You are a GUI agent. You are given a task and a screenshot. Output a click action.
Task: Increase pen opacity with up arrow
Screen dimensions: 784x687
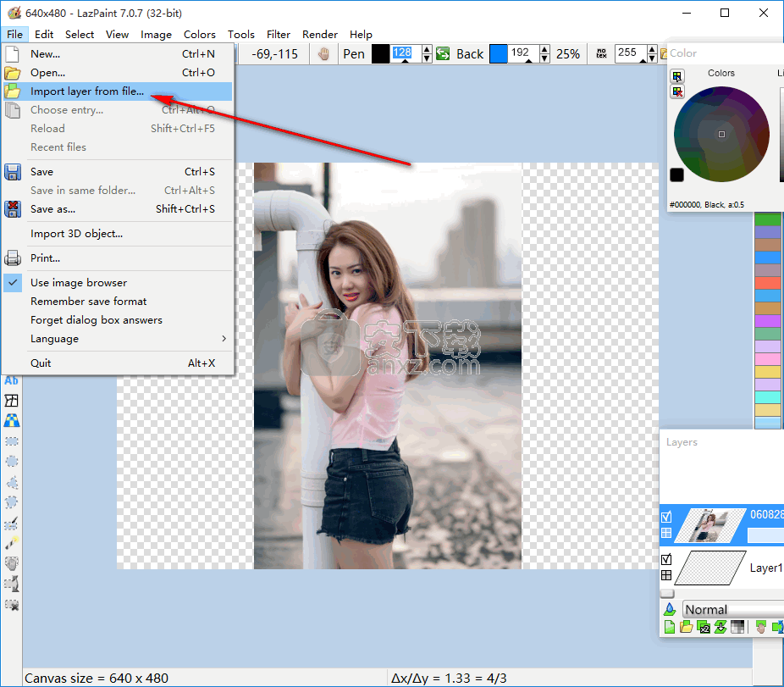click(x=427, y=49)
